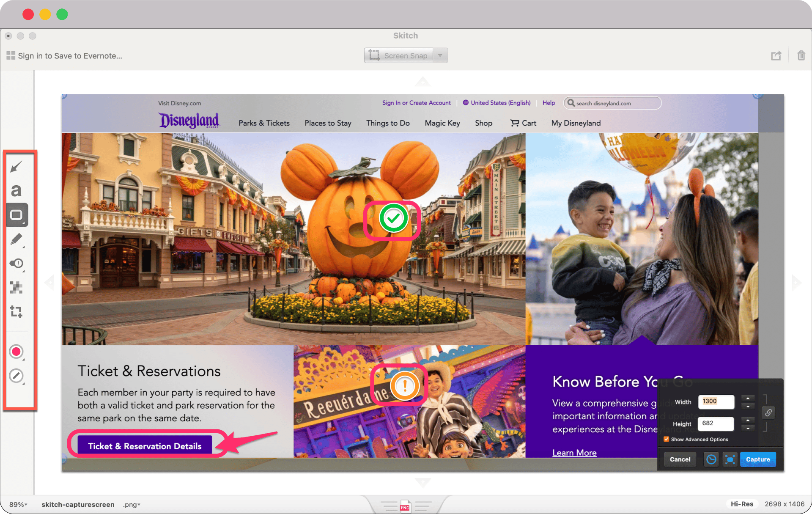Select the Stamp tool

pos(16,264)
